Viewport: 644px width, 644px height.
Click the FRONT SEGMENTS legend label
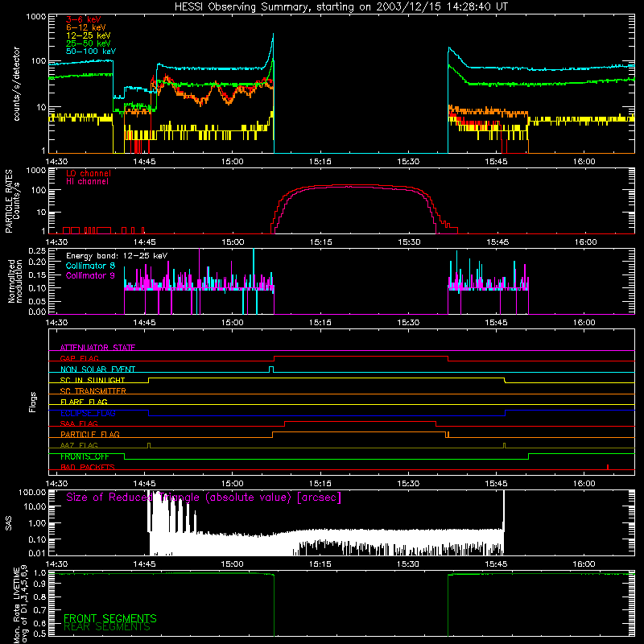[110, 618]
